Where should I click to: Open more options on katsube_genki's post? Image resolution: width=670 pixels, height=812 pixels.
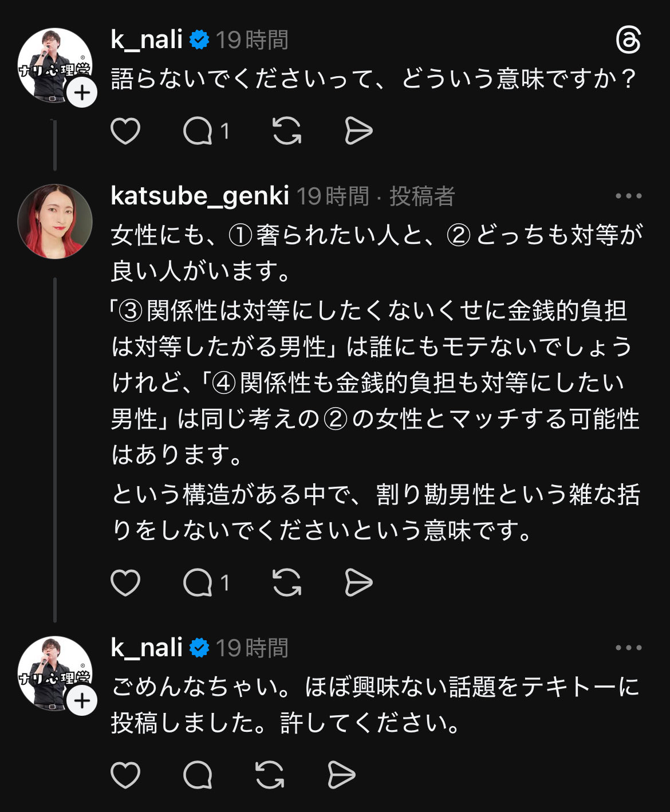(628, 196)
